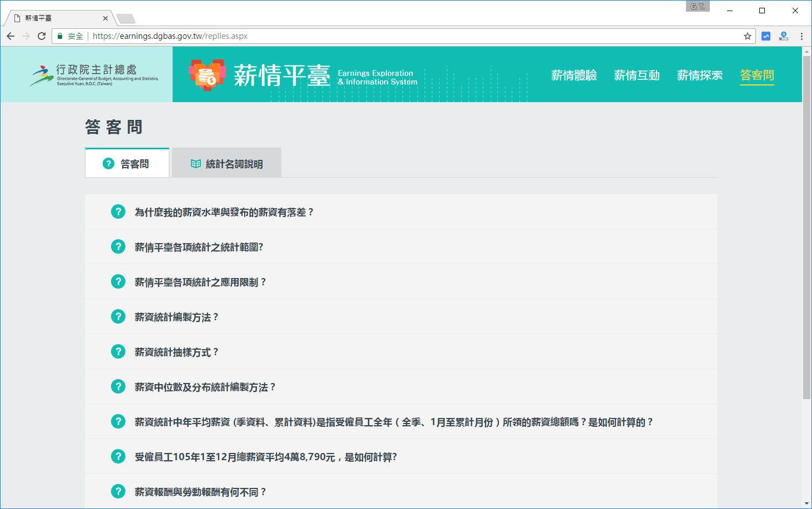
Task: Open 薪情互動 in the top navigation
Action: click(x=637, y=75)
